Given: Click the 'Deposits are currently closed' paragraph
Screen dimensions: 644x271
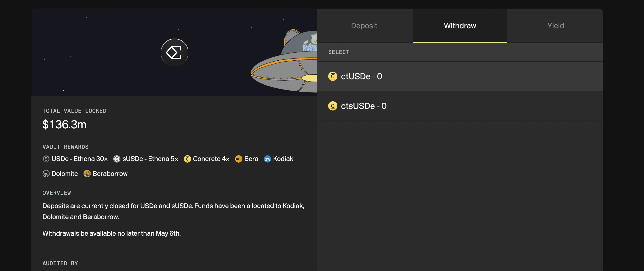Looking at the screenshot, I should tap(173, 212).
